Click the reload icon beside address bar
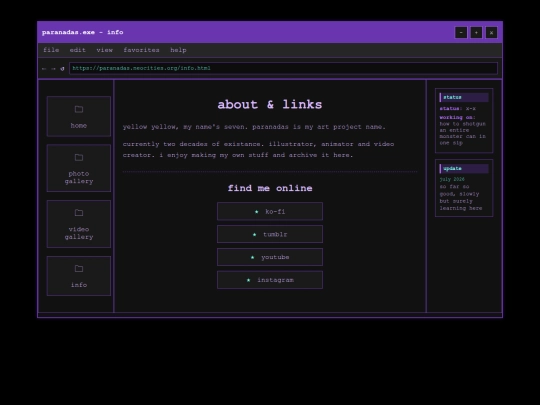Image resolution: width=540 pixels, height=405 pixels. [62, 69]
